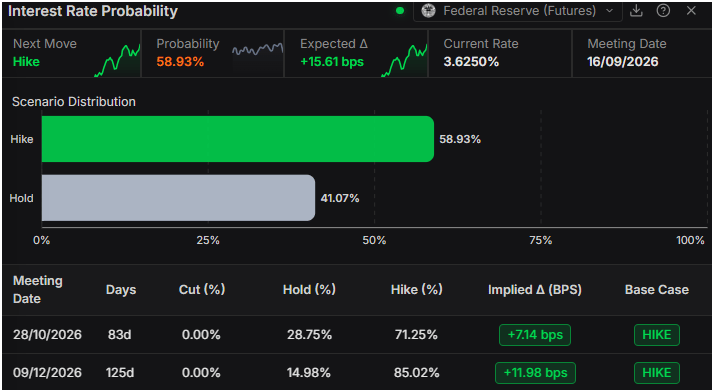The width and height of the screenshot is (714, 392).
Task: Click the 41.07% label beside Hold bar
Action: pyautogui.click(x=340, y=198)
